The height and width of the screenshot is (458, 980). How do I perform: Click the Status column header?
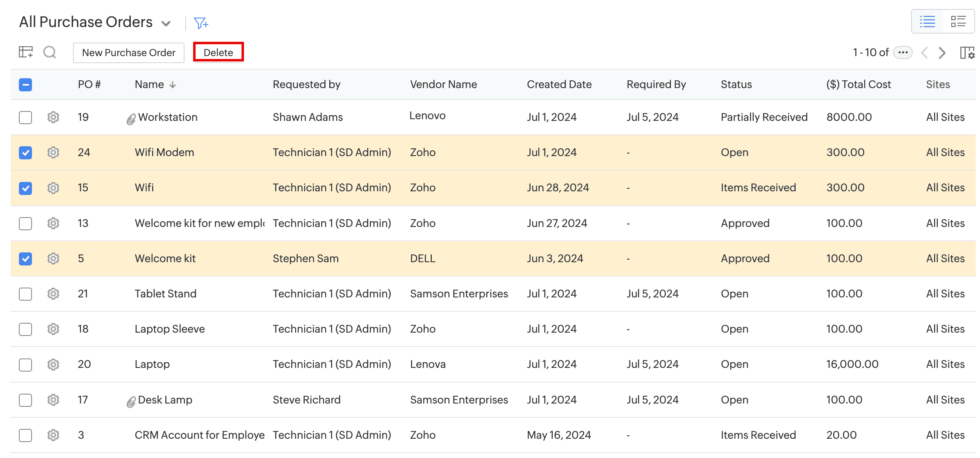[736, 84]
